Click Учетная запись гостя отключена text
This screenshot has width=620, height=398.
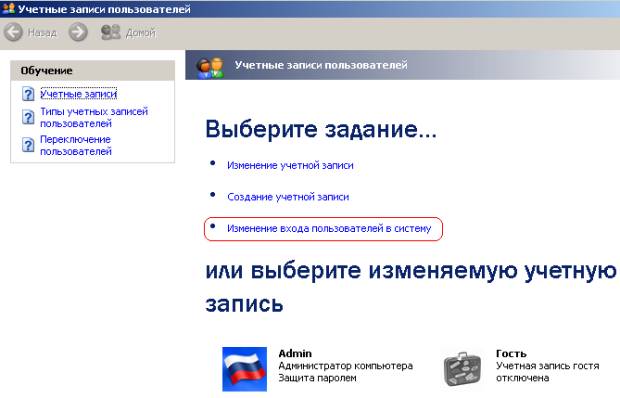[548, 372]
